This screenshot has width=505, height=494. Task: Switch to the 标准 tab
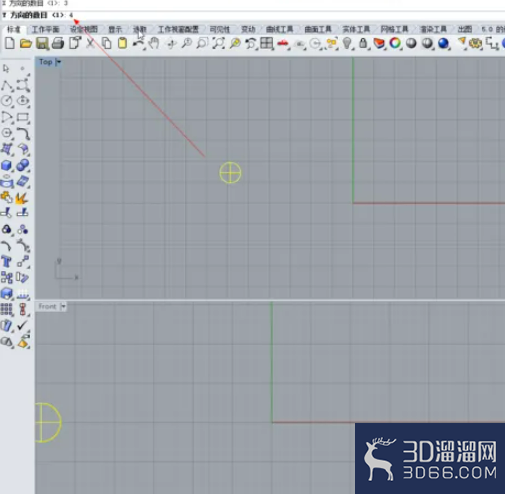[x=14, y=29]
